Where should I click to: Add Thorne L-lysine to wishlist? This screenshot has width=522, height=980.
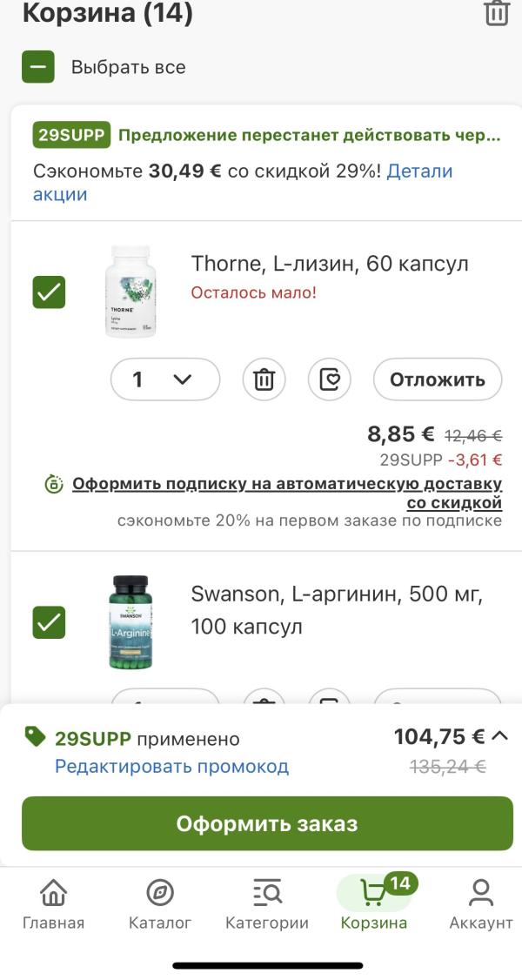click(330, 379)
